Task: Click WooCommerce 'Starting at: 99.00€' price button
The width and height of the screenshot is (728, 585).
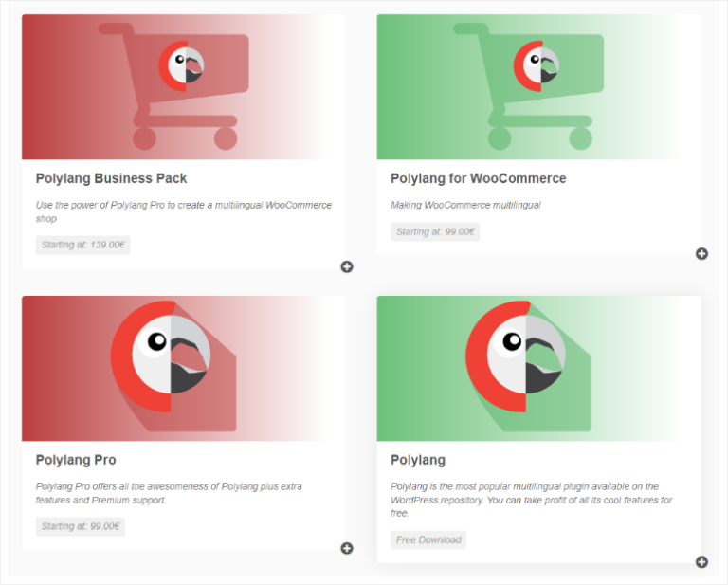Action: click(x=435, y=231)
